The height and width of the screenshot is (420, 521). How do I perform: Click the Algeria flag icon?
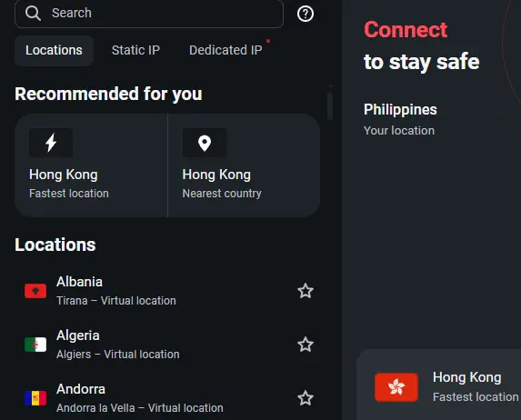(35, 345)
